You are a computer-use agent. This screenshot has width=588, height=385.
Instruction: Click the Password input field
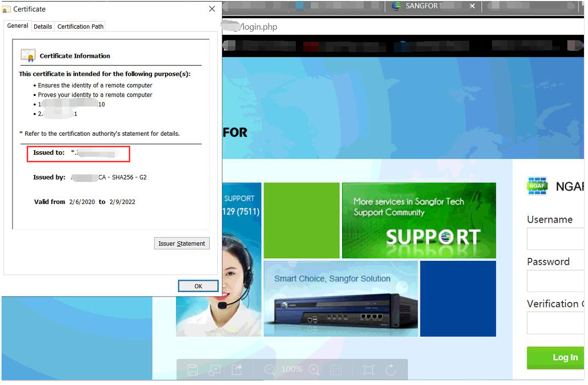click(x=556, y=281)
